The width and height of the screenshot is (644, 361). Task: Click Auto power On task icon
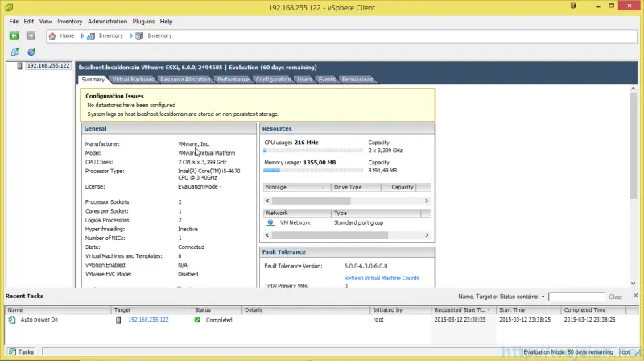[12, 320]
